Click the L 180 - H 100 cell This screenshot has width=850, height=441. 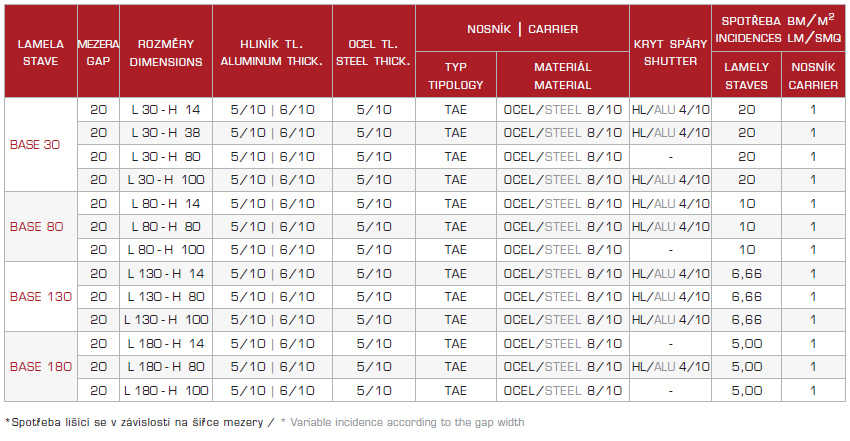(166, 390)
